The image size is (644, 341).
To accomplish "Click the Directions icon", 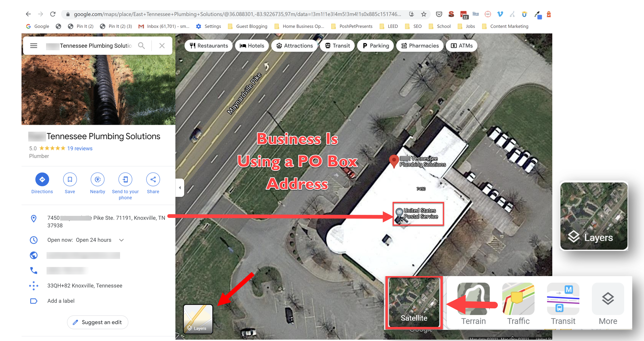I will 42,180.
